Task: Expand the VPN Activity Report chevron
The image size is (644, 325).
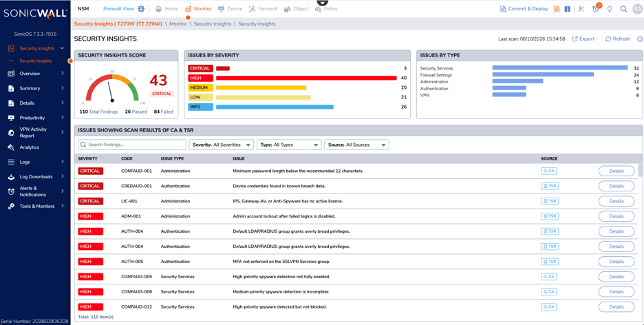Action: click(63, 132)
